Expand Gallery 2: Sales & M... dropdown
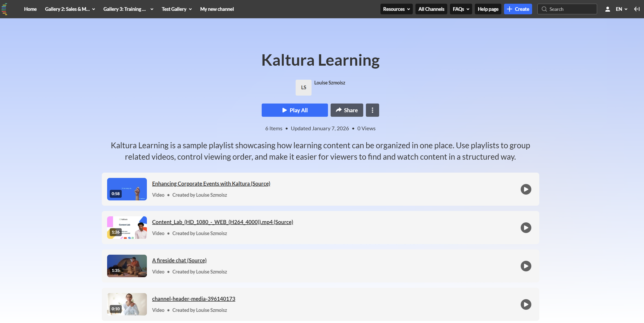 [70, 9]
